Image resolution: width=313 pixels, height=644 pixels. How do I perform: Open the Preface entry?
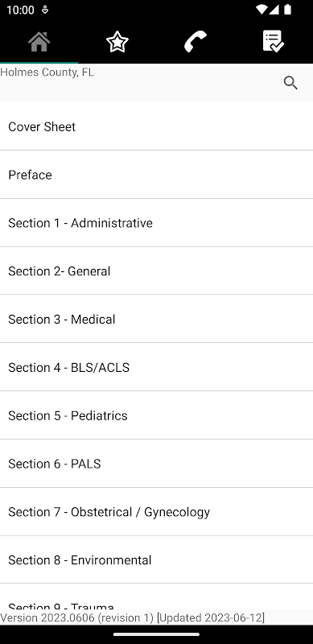pyautogui.click(x=156, y=175)
